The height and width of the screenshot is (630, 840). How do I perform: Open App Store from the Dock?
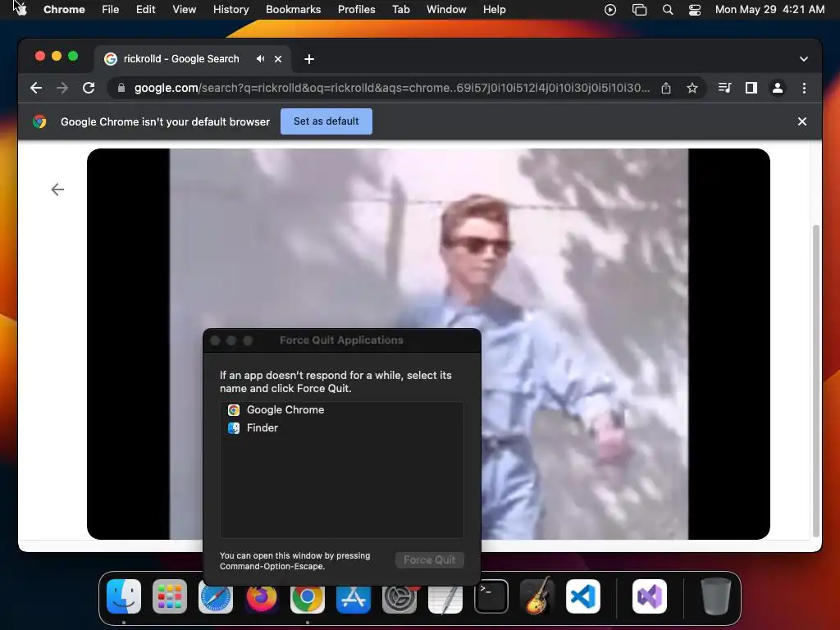click(354, 596)
